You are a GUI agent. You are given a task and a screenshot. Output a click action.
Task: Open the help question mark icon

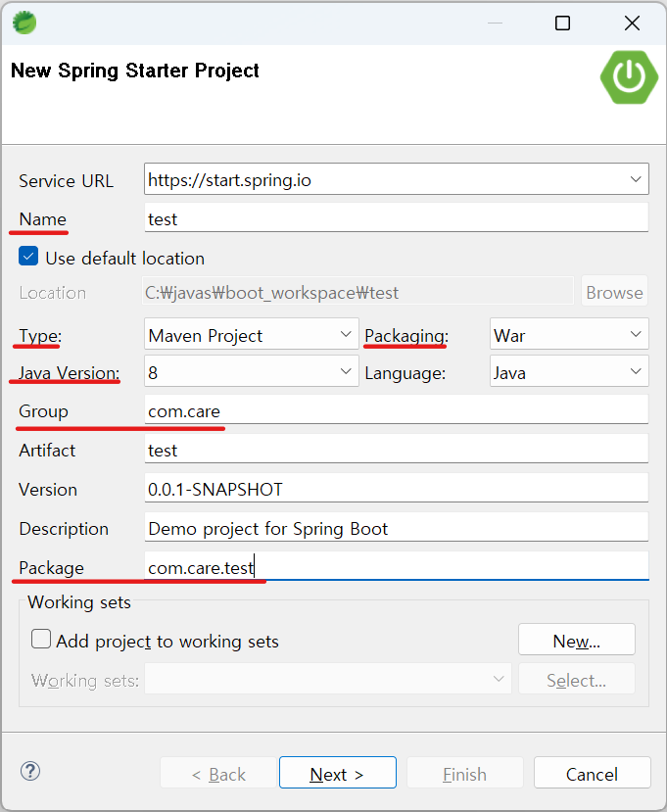click(30, 771)
